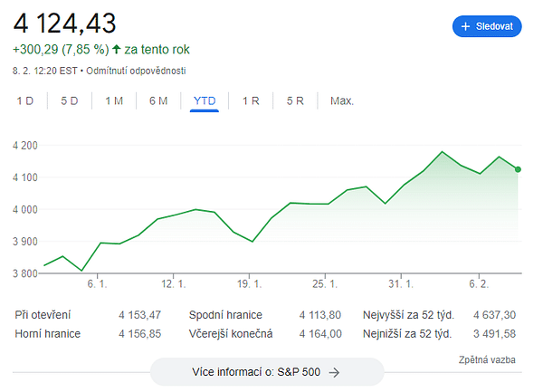This screenshot has height=392, width=543.
Task: Click the Horní hranice label
Action: (x=47, y=333)
